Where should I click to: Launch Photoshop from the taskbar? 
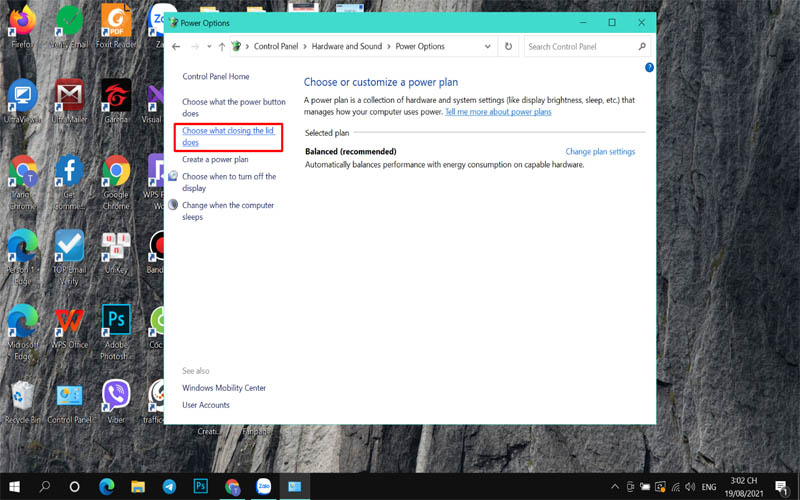pyautogui.click(x=201, y=486)
